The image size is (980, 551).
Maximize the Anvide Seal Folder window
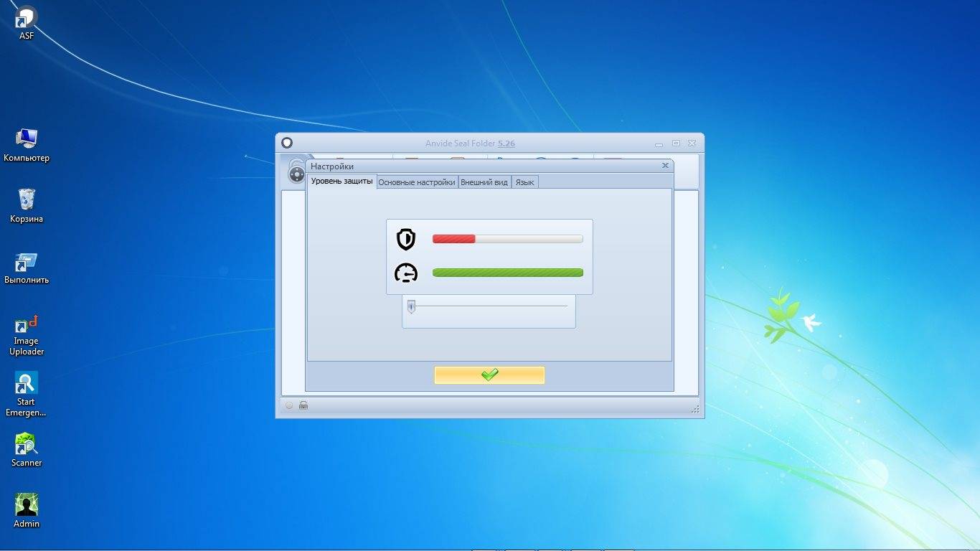click(676, 143)
